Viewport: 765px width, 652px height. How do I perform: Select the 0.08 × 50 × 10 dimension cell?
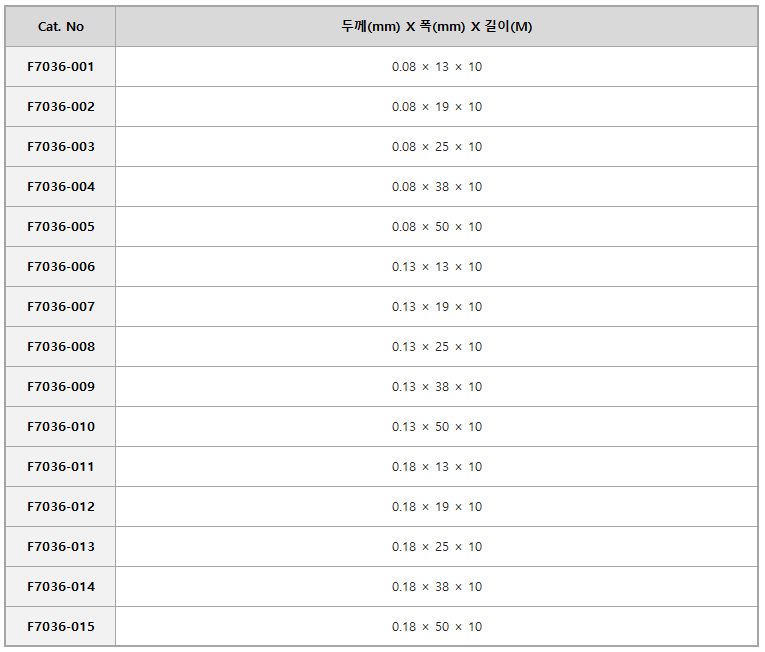437,227
